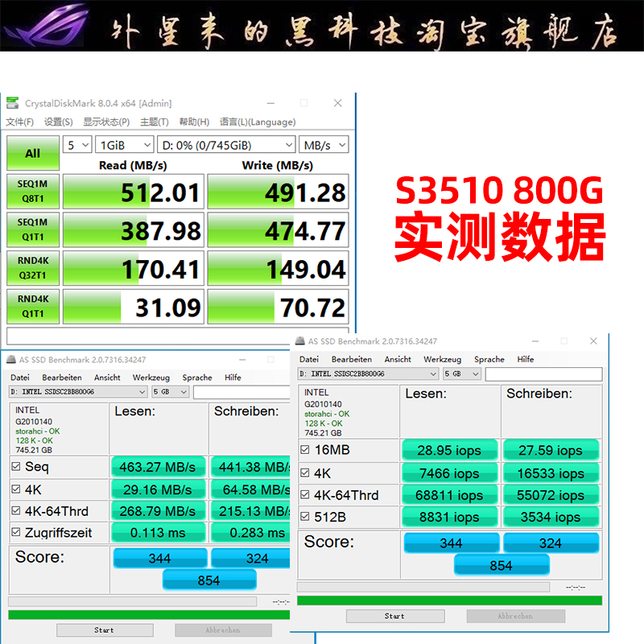Click the CrystalDiskMark app icon in title bar
Viewport: 644px width, 644px height.
[13, 103]
